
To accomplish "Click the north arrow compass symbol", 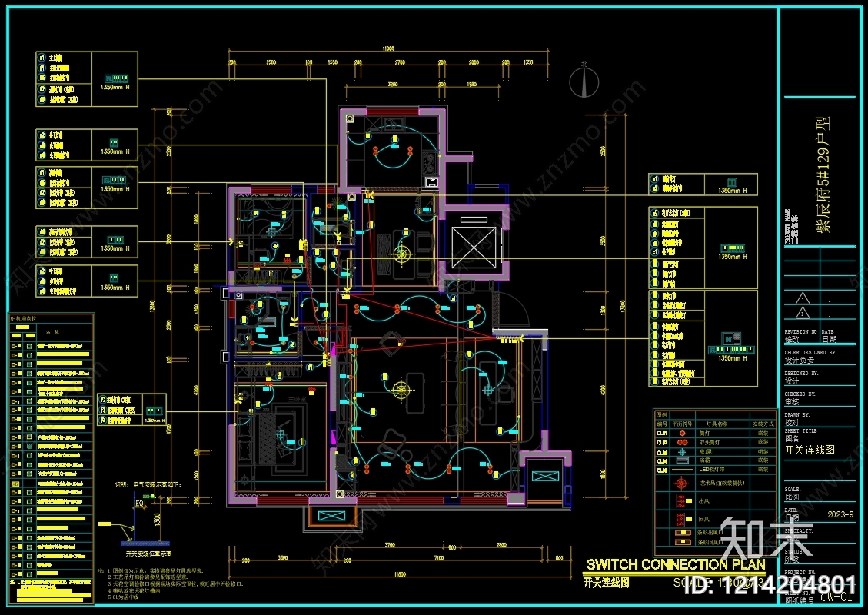I will click(584, 81).
